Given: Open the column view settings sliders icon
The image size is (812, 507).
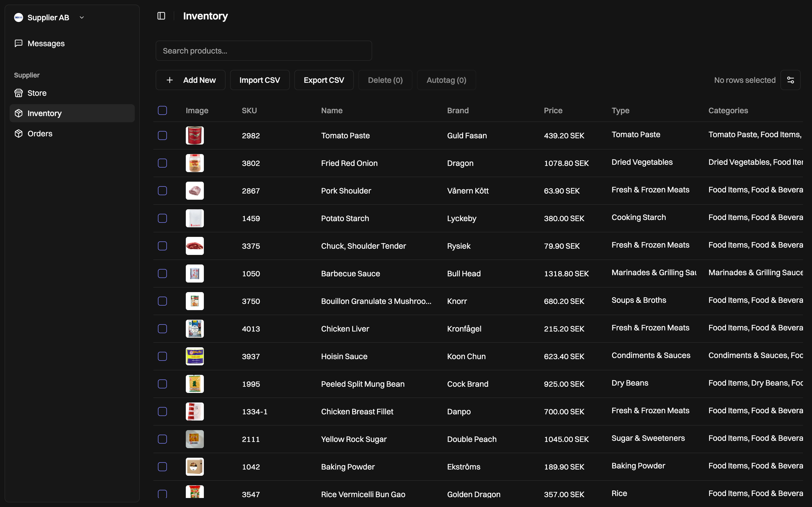Looking at the screenshot, I should tap(790, 80).
